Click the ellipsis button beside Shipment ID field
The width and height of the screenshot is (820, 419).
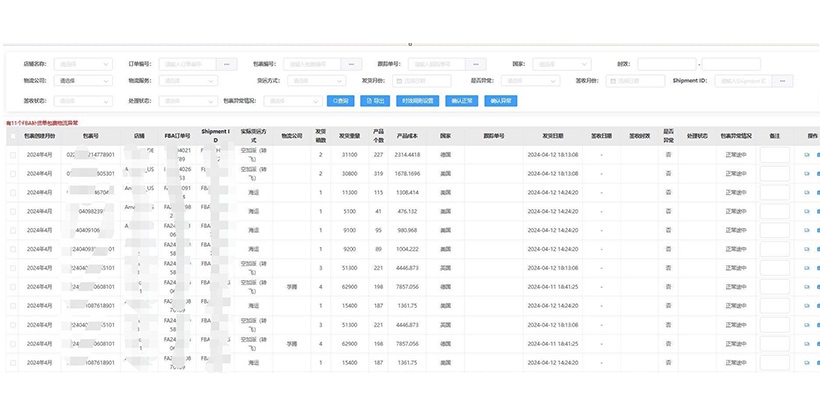point(783,81)
